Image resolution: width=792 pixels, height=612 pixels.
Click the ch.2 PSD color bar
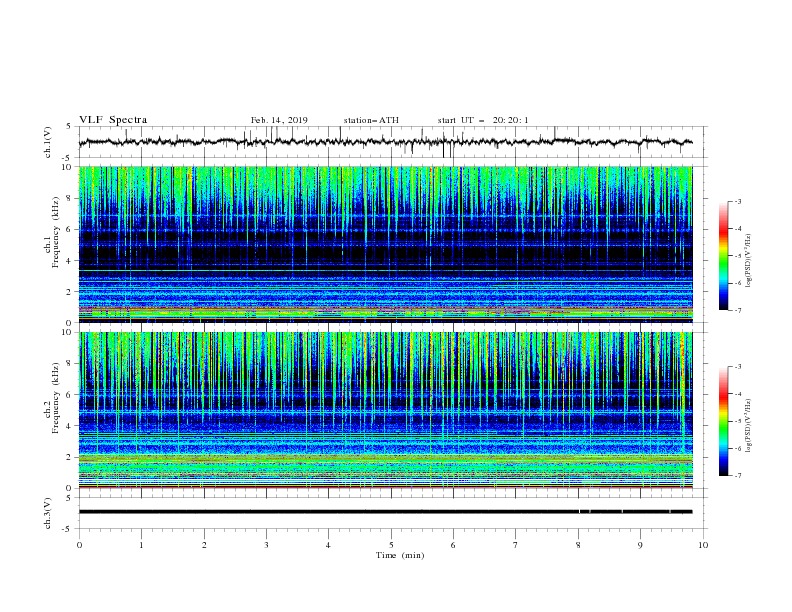[724, 421]
